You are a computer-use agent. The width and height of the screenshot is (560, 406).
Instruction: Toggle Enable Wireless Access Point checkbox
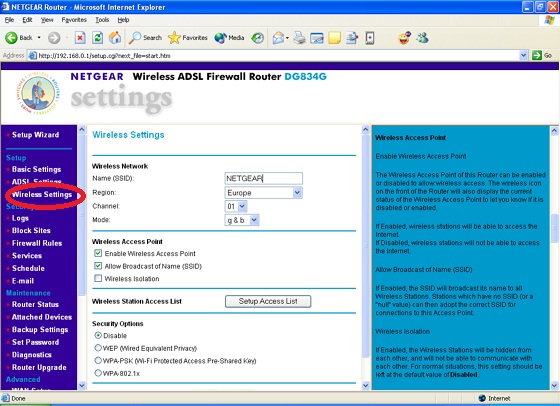(x=98, y=253)
